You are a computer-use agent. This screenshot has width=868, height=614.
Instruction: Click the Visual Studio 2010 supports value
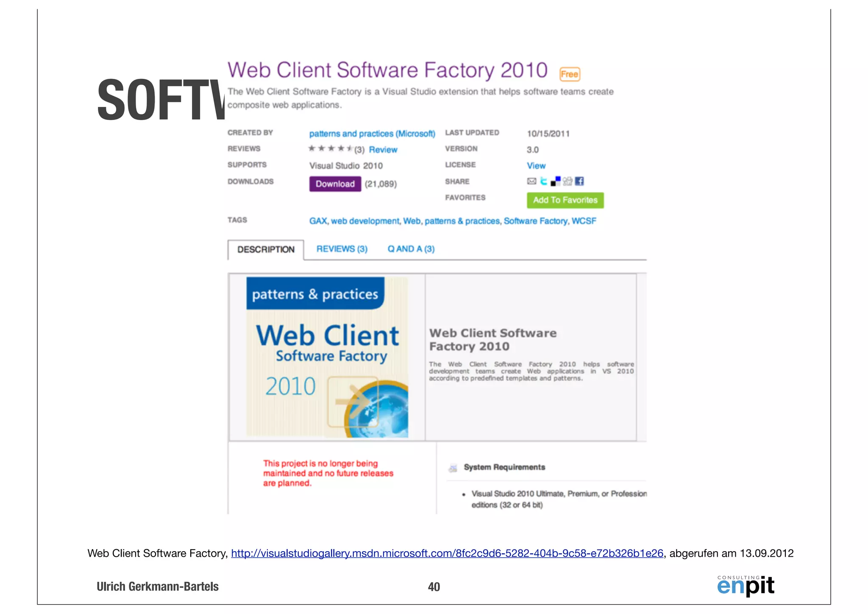coord(346,166)
